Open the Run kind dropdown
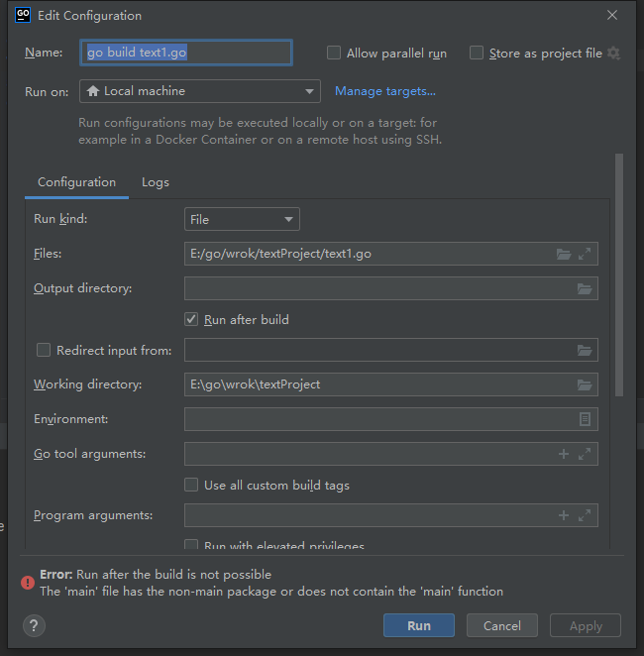644x656 pixels. [242, 220]
